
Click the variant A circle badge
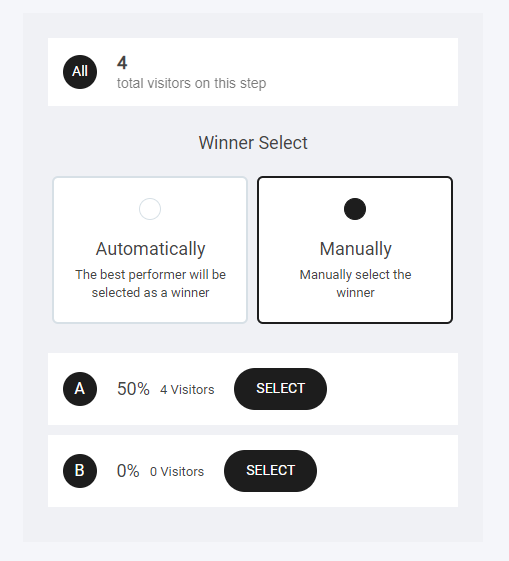tap(80, 389)
